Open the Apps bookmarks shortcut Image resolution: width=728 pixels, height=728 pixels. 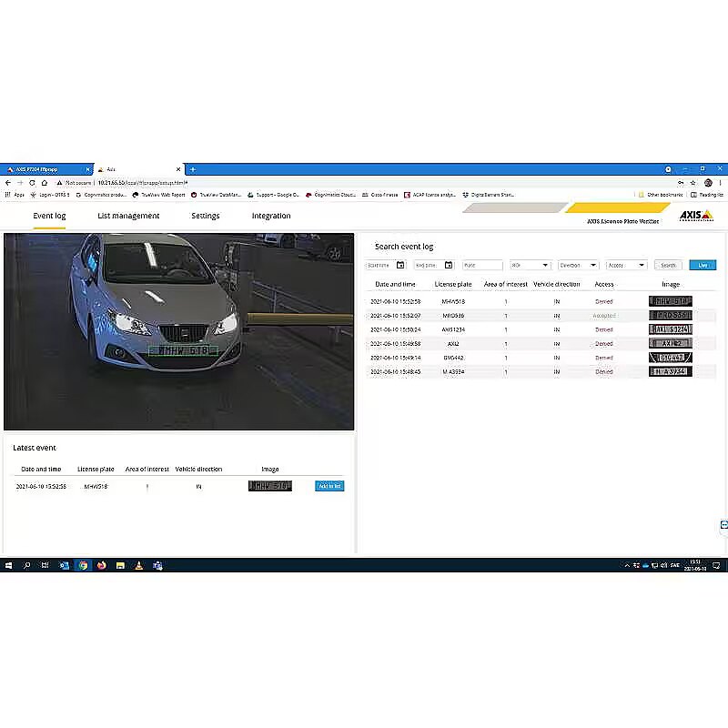click(15, 195)
